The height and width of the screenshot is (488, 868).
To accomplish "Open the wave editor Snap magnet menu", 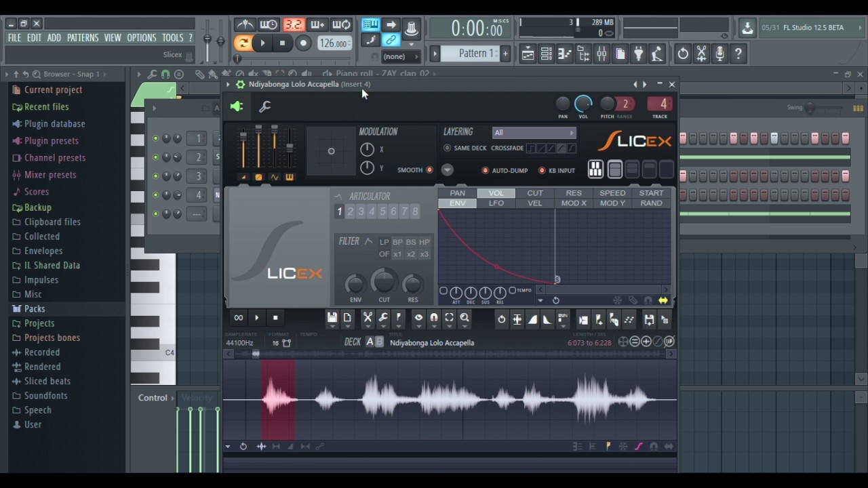I will [x=434, y=319].
